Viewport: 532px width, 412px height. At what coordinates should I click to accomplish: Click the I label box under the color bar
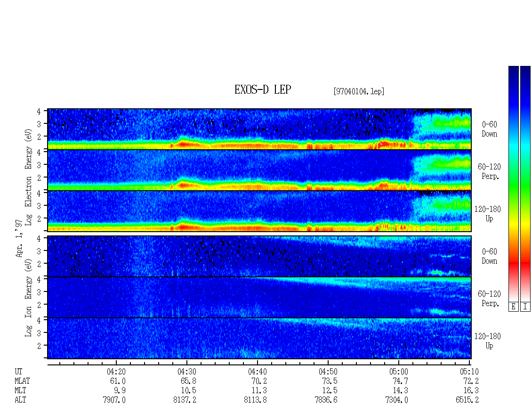525,307
